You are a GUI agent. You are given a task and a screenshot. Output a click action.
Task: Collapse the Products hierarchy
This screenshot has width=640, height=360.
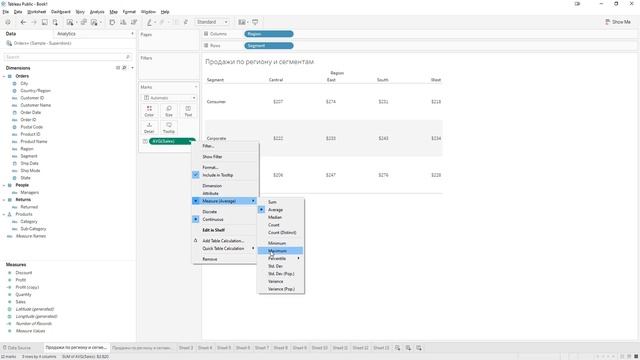pyautogui.click(x=4, y=214)
